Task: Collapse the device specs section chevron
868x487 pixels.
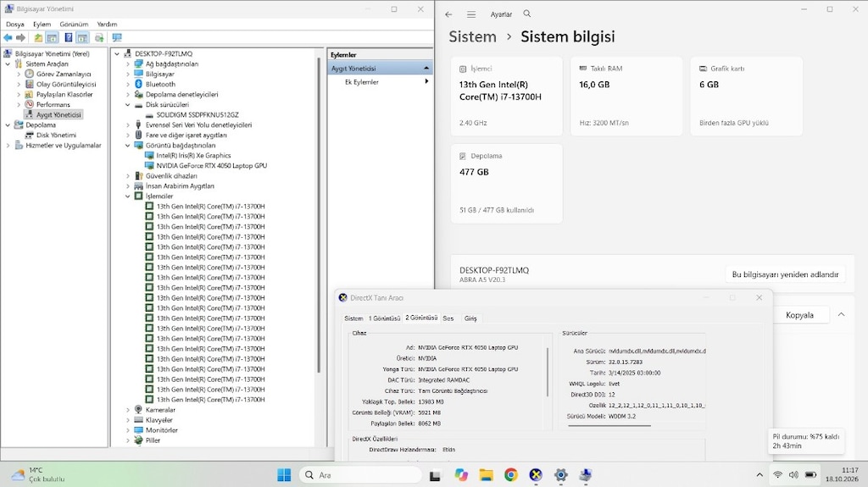Action: [x=841, y=314]
